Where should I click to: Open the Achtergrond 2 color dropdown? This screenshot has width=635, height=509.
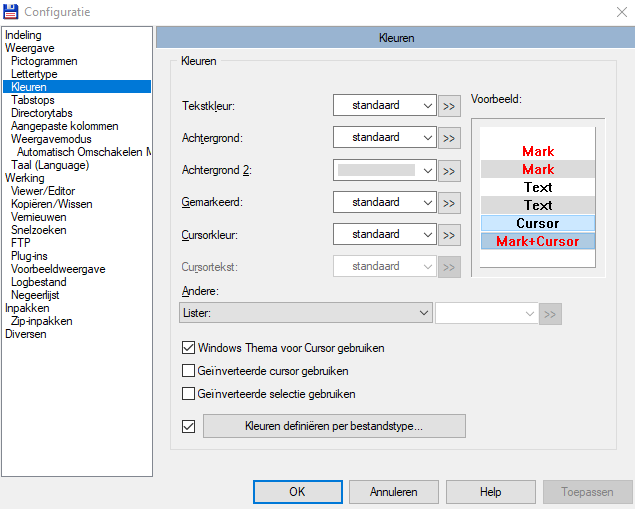coord(384,170)
